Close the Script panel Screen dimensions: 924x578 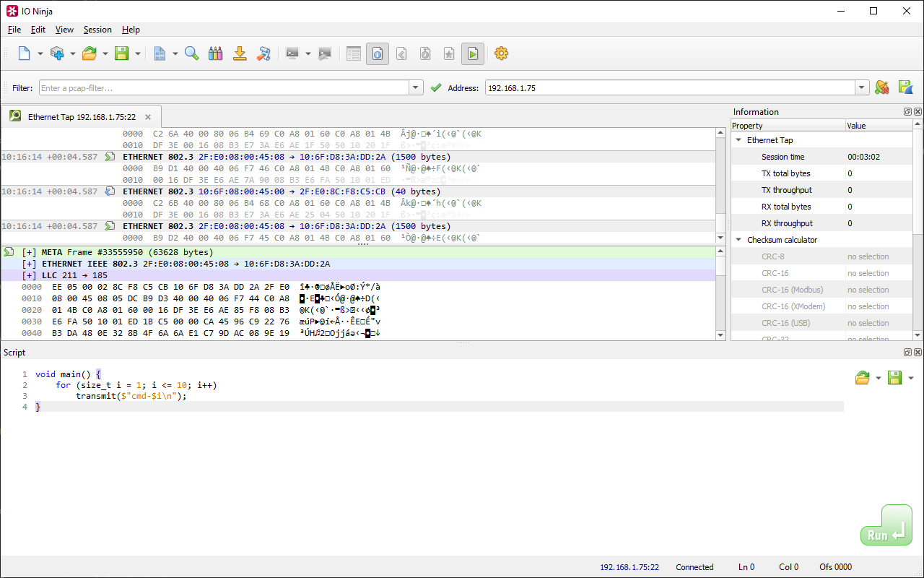coord(918,352)
